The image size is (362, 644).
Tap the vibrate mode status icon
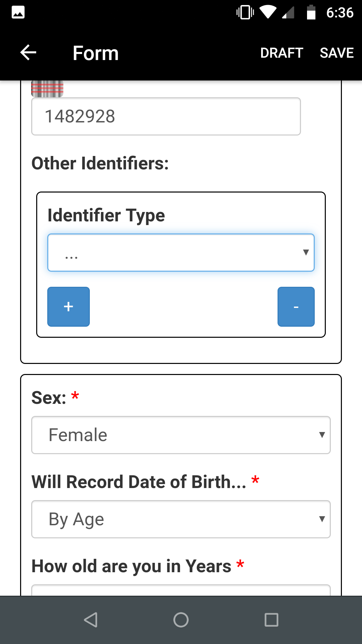[x=245, y=12]
